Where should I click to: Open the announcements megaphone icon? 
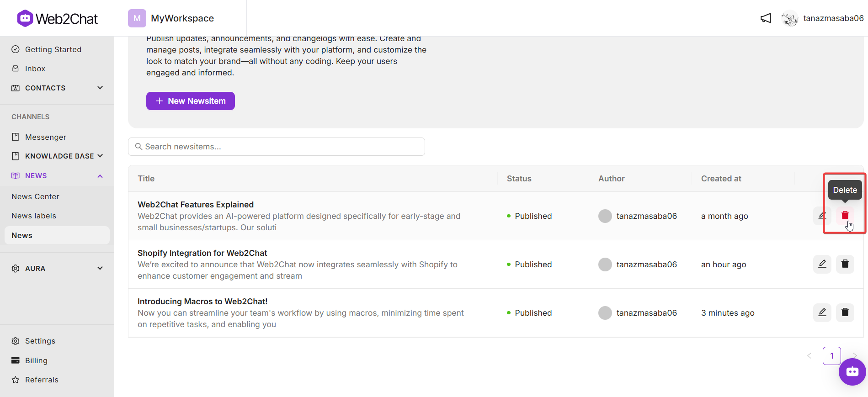[766, 18]
